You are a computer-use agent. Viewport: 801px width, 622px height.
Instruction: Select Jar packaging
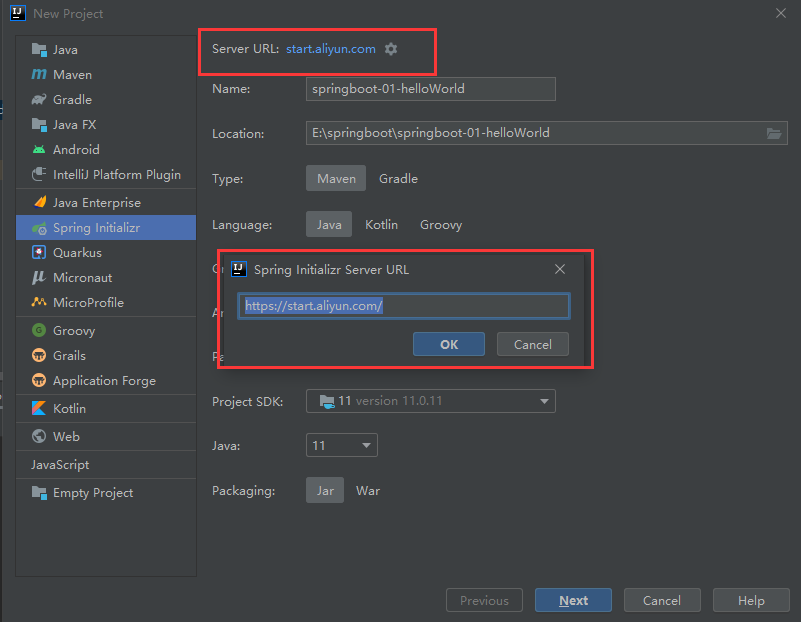[x=325, y=490]
